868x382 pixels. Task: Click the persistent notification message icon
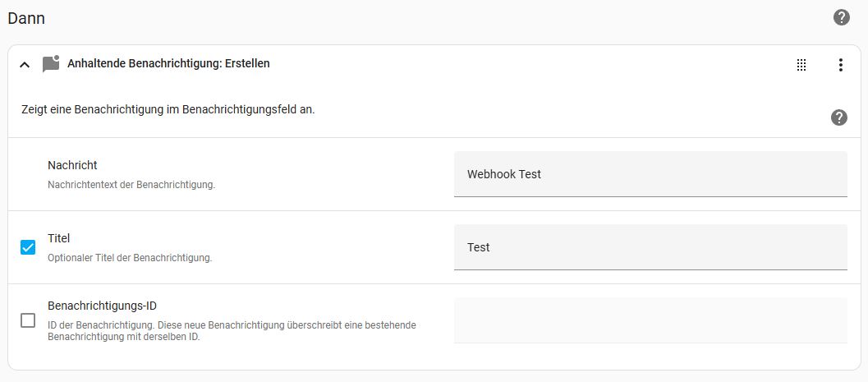[x=51, y=64]
